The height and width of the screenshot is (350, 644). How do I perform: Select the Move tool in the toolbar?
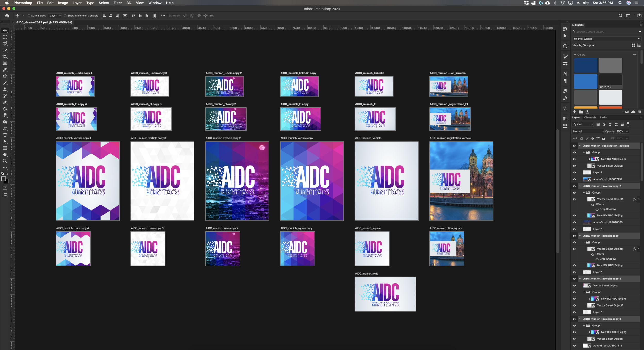tap(5, 30)
